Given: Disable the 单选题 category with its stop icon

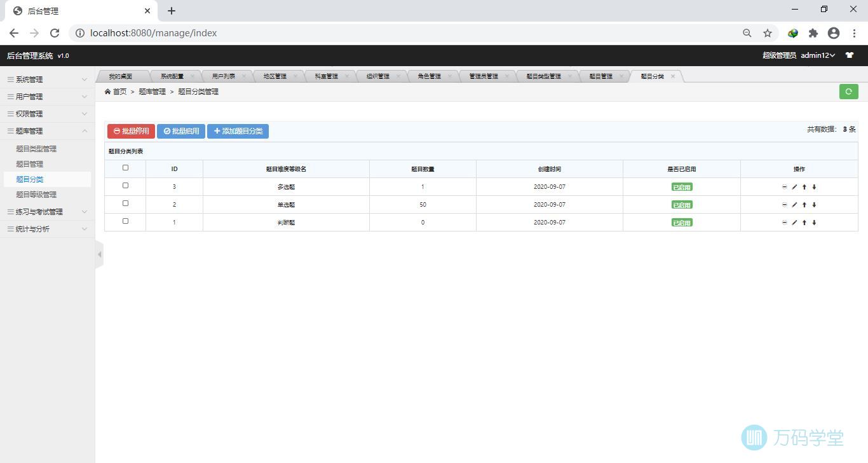Looking at the screenshot, I should (785, 205).
